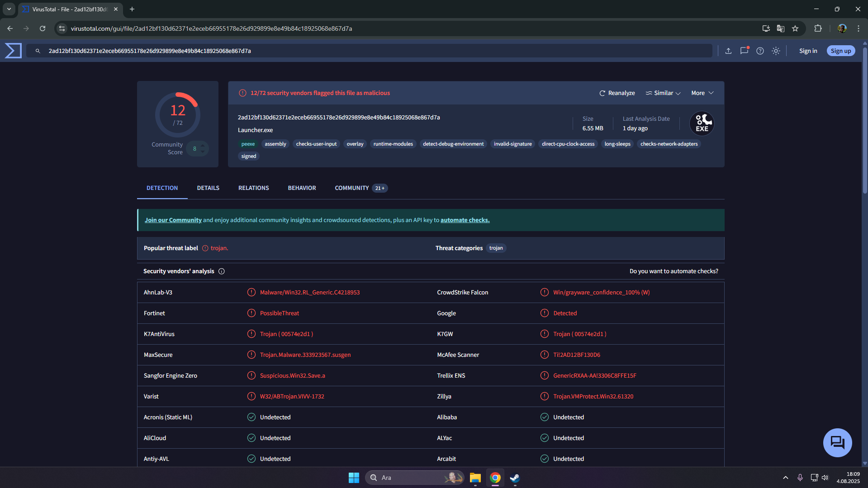Switch to the DETAILS tab

pos(208,188)
